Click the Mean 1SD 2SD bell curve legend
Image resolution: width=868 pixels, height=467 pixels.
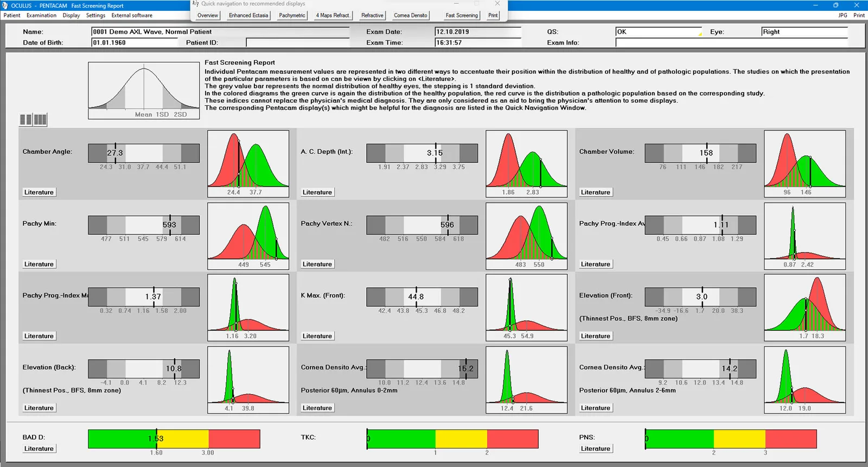click(144, 90)
